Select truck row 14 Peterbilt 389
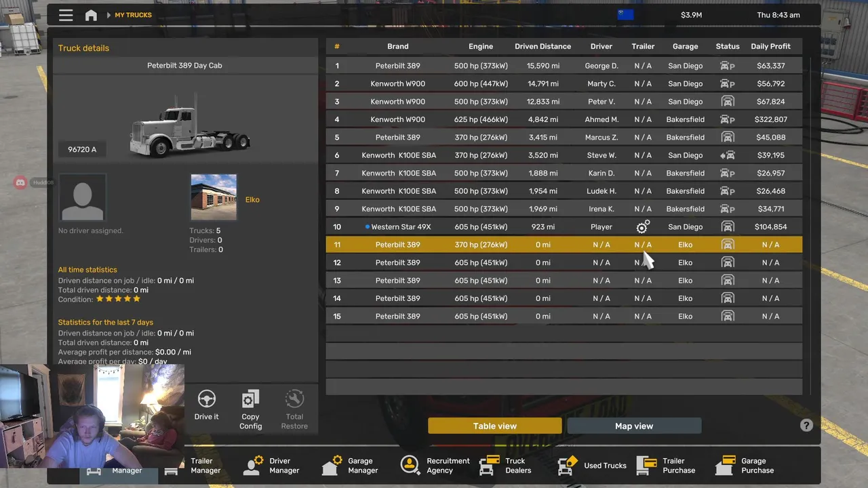The width and height of the screenshot is (868, 488). pyautogui.click(x=564, y=298)
